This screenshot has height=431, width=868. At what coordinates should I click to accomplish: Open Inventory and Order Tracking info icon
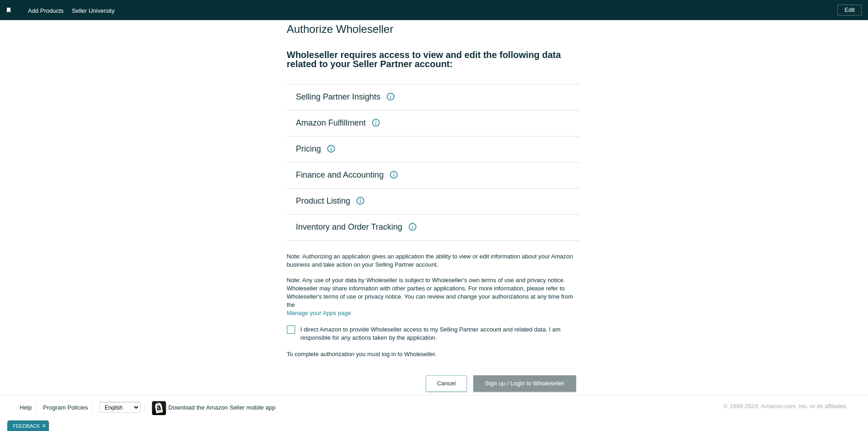(413, 227)
